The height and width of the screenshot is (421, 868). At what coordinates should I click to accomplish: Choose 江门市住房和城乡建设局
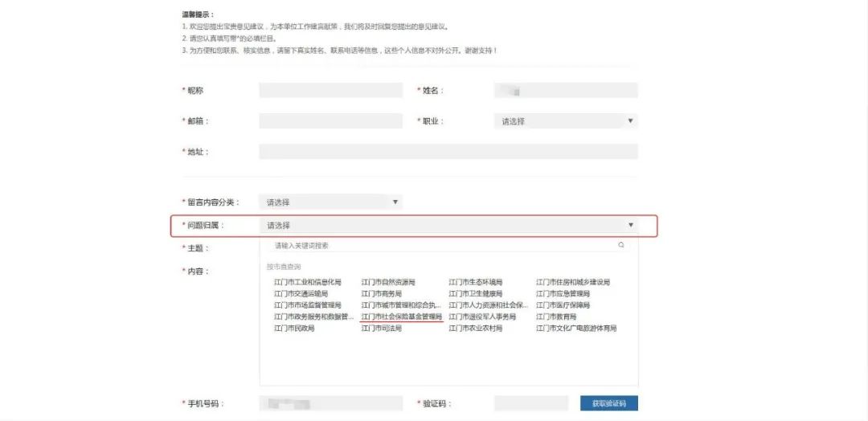[573, 282]
